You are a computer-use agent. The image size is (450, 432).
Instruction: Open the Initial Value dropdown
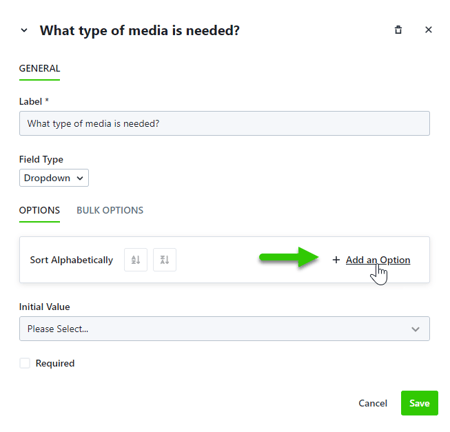coord(224,329)
